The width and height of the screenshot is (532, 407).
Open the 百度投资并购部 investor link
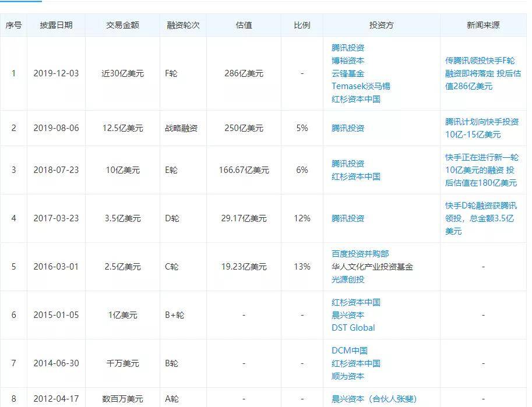[x=360, y=254]
